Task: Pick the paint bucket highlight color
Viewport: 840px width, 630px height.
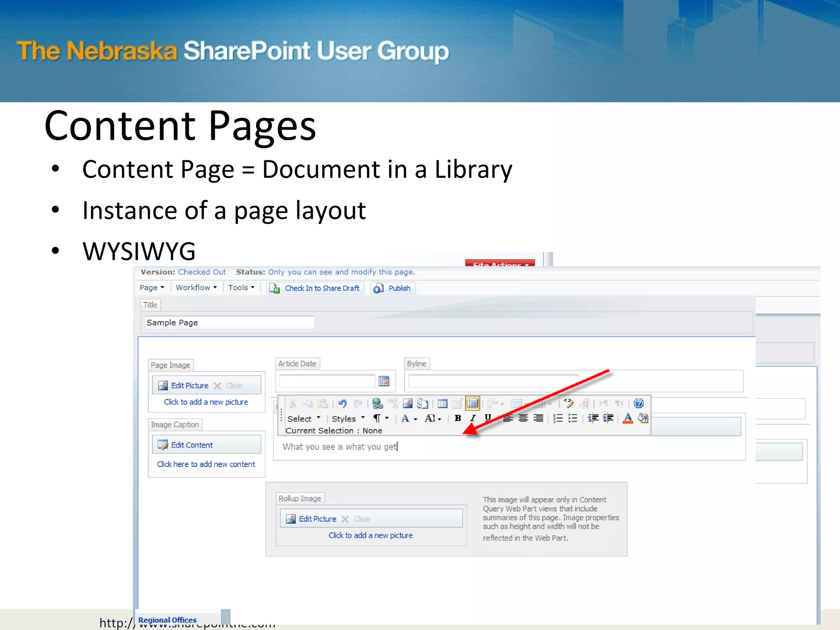Action: (x=643, y=418)
